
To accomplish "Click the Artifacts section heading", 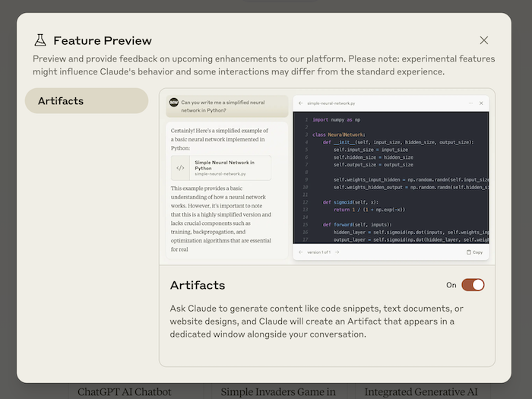I will click(198, 285).
